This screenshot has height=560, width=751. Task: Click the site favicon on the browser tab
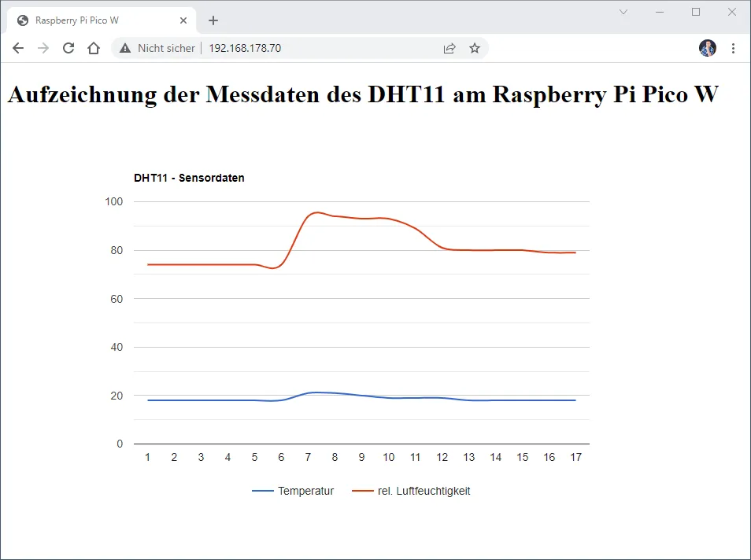[x=22, y=20]
